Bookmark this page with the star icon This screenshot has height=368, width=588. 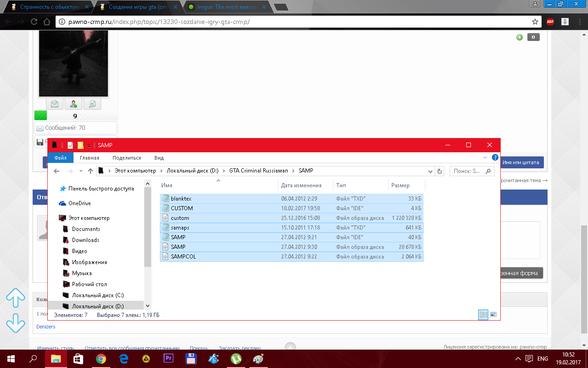coord(535,22)
